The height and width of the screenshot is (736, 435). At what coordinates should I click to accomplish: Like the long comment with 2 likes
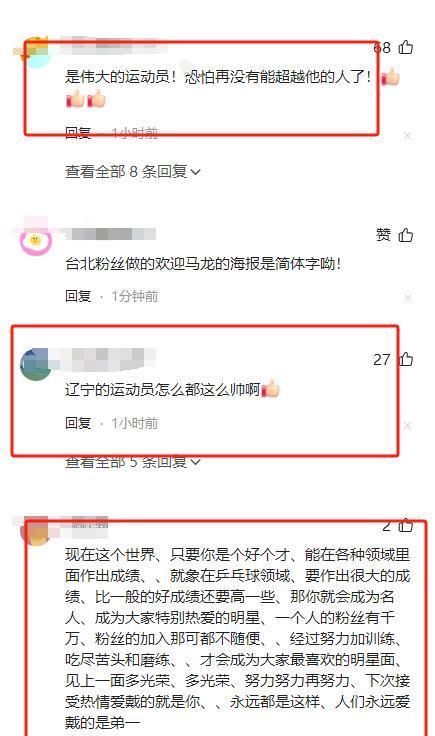pyautogui.click(x=405, y=526)
